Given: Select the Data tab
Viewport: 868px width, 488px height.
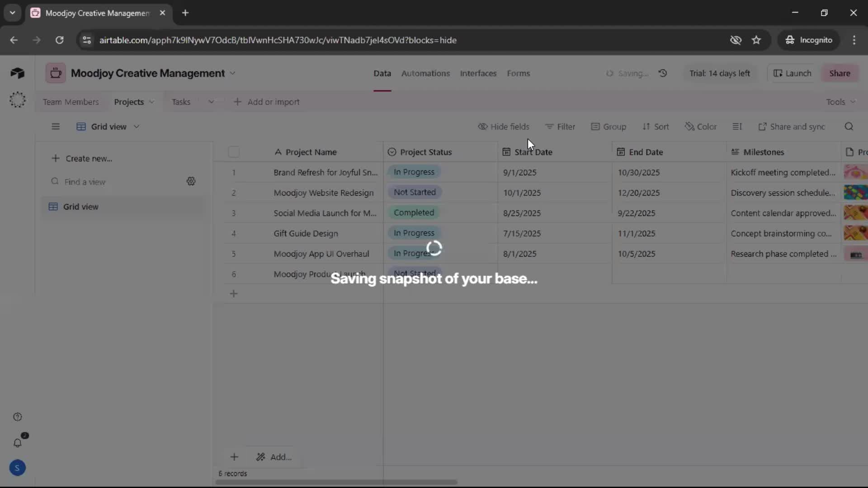Looking at the screenshot, I should point(382,73).
